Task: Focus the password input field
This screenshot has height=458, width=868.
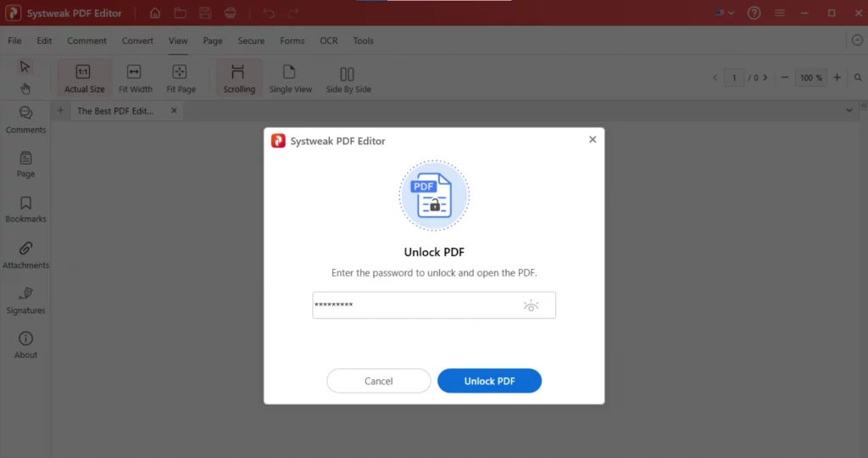Action: (x=434, y=305)
